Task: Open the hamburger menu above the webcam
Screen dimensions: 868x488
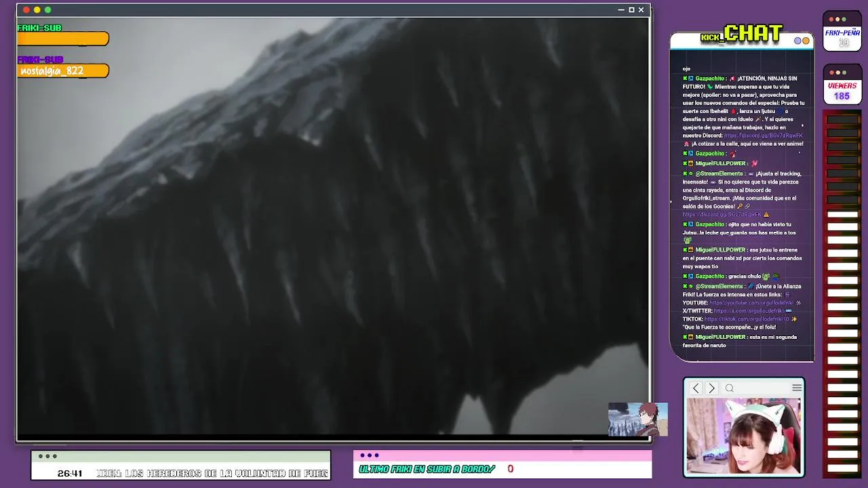Action: click(797, 388)
